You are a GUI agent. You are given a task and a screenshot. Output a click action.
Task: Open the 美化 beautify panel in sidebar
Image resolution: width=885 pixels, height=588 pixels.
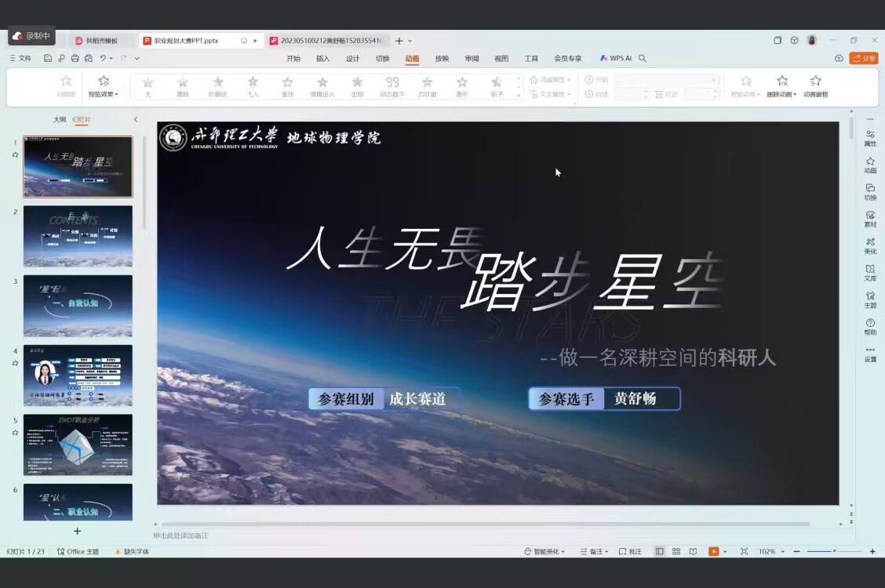tap(870, 246)
